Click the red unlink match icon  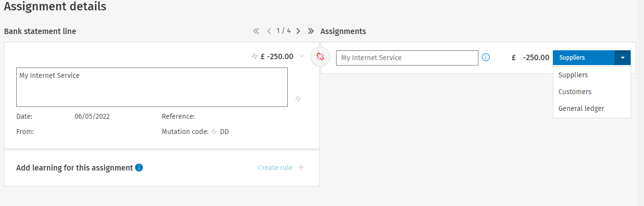(320, 57)
